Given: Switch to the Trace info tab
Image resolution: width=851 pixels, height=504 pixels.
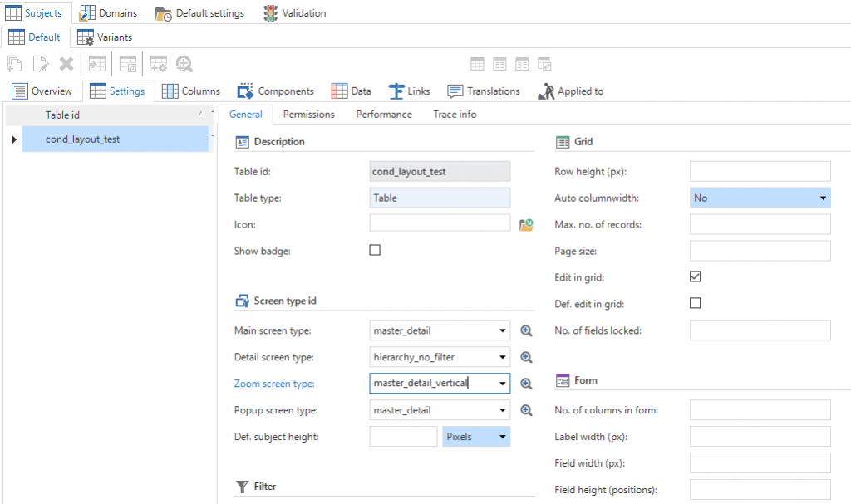Looking at the screenshot, I should (455, 115).
